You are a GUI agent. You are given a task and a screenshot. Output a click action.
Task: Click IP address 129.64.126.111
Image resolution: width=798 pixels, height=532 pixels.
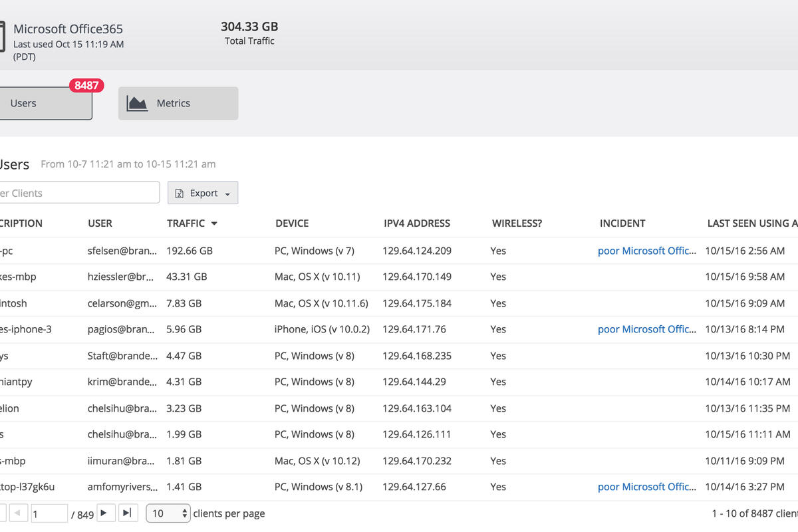[417, 434]
